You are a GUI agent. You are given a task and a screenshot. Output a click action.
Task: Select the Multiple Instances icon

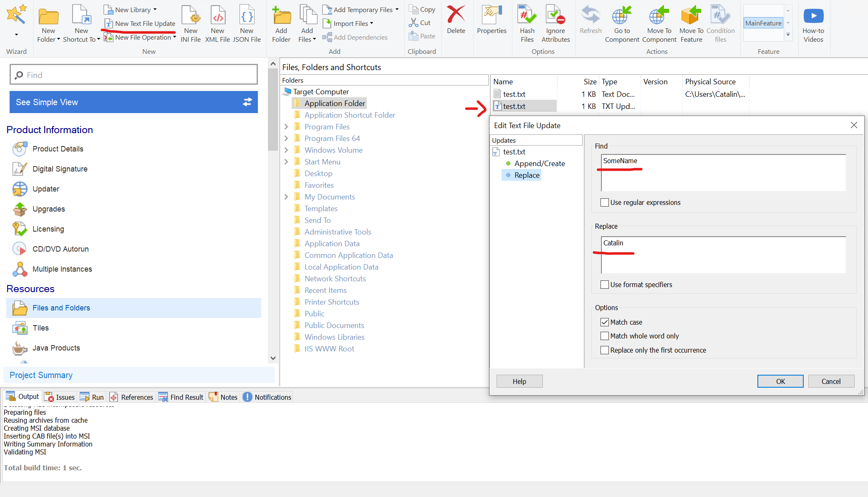point(19,269)
